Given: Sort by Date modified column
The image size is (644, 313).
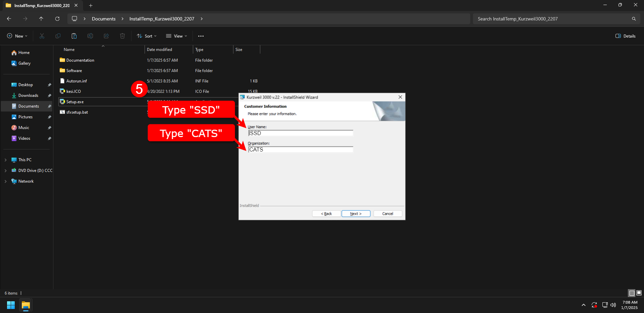Looking at the screenshot, I should coord(159,50).
